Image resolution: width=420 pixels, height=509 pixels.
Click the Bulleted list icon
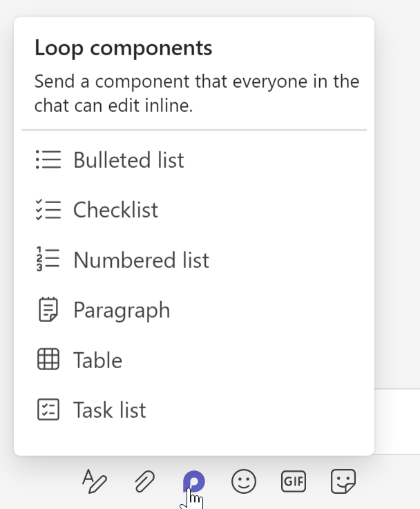click(x=48, y=160)
